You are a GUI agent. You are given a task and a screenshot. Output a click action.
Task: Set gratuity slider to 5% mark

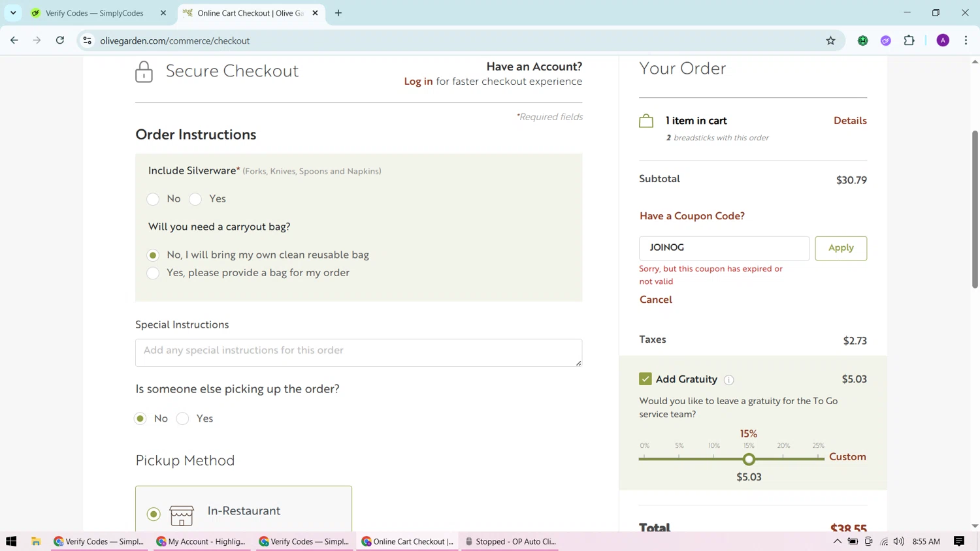[679, 459]
